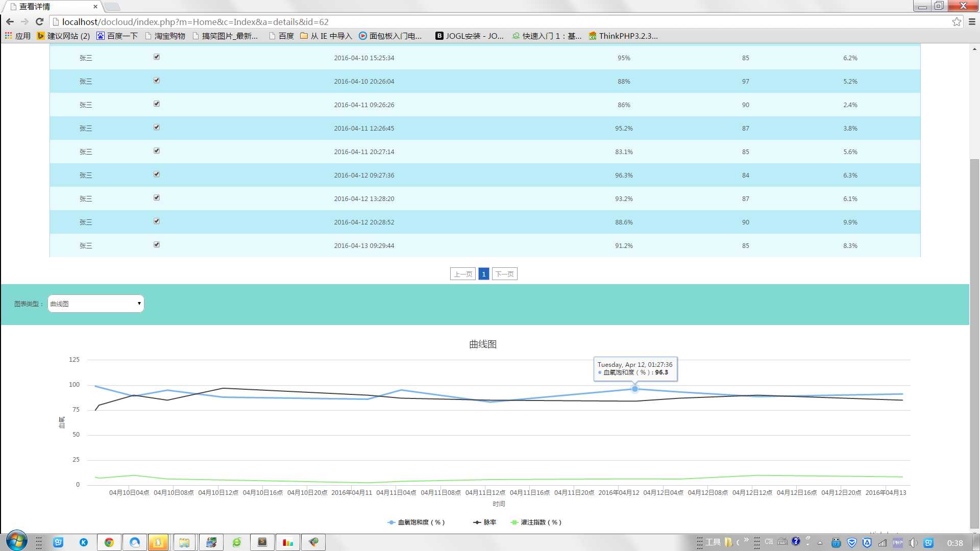Open a new browser tab

point(112,7)
